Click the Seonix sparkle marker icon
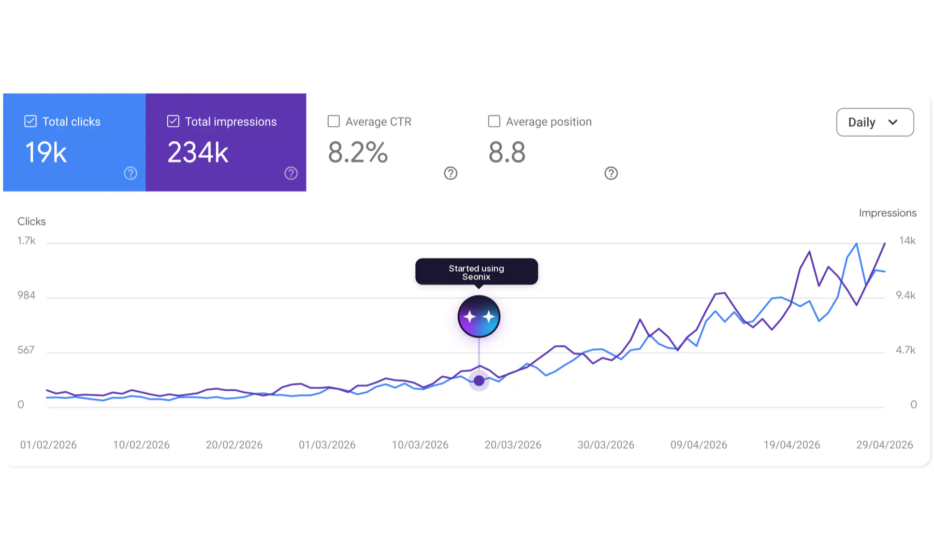The image size is (934, 560). tap(479, 316)
